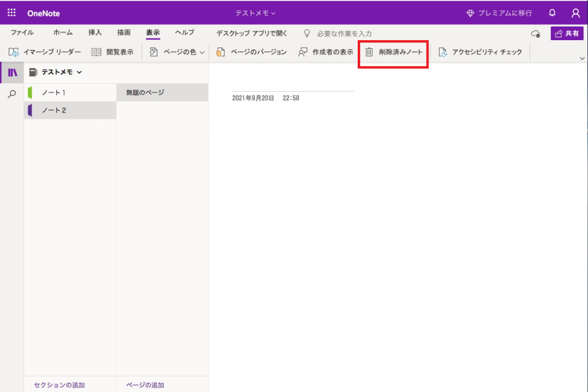Click プレミアムに移行 link
The height and width of the screenshot is (392, 588).
(499, 13)
